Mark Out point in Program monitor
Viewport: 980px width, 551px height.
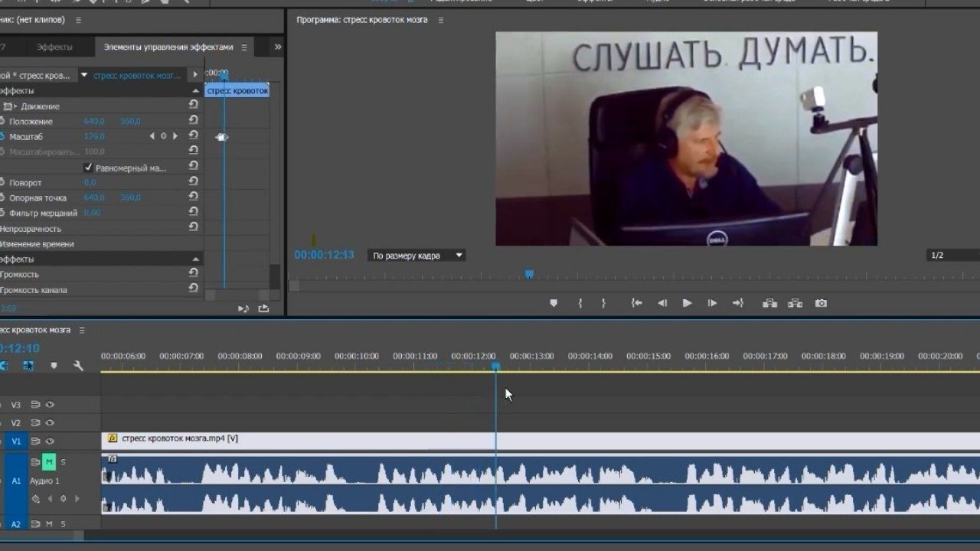[603, 303]
